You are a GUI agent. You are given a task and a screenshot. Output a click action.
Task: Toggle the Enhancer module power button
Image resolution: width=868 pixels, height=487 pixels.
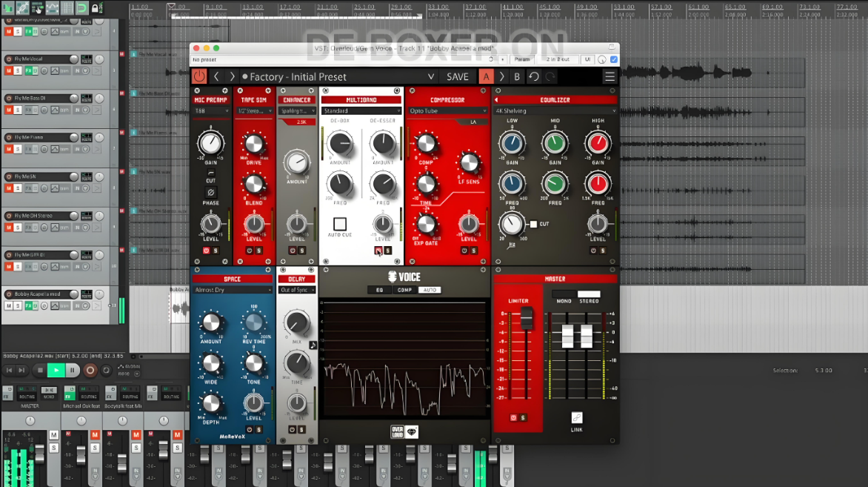(x=293, y=251)
